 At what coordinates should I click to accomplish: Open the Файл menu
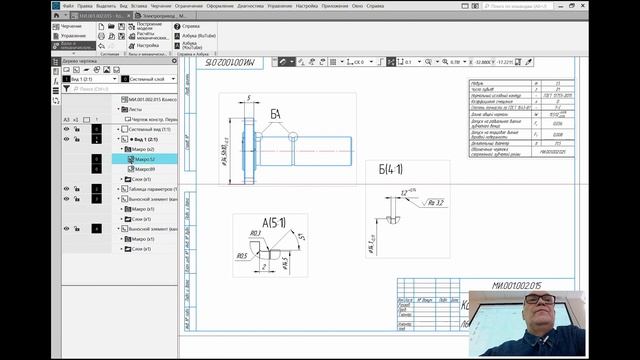click(68, 6)
